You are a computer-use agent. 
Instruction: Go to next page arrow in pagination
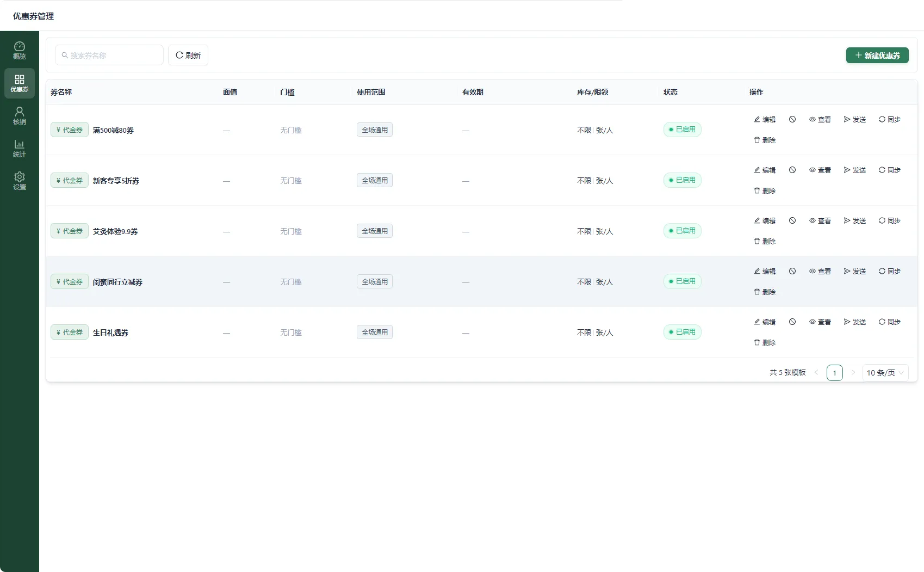pyautogui.click(x=853, y=373)
